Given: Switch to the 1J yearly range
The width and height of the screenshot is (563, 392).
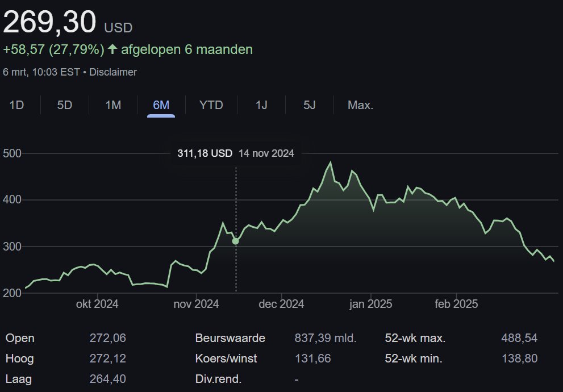Looking at the screenshot, I should pyautogui.click(x=261, y=105).
